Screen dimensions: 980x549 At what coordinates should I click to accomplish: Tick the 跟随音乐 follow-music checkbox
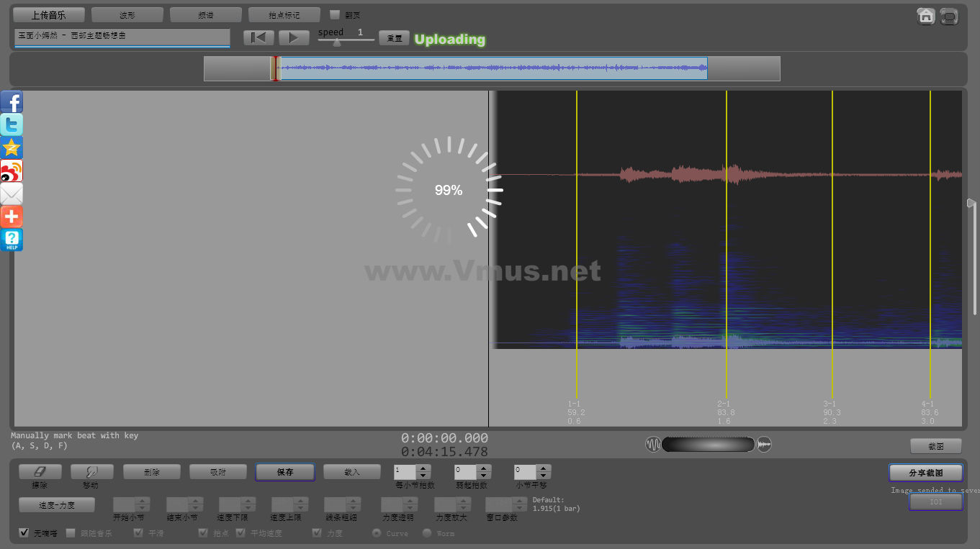coord(71,533)
